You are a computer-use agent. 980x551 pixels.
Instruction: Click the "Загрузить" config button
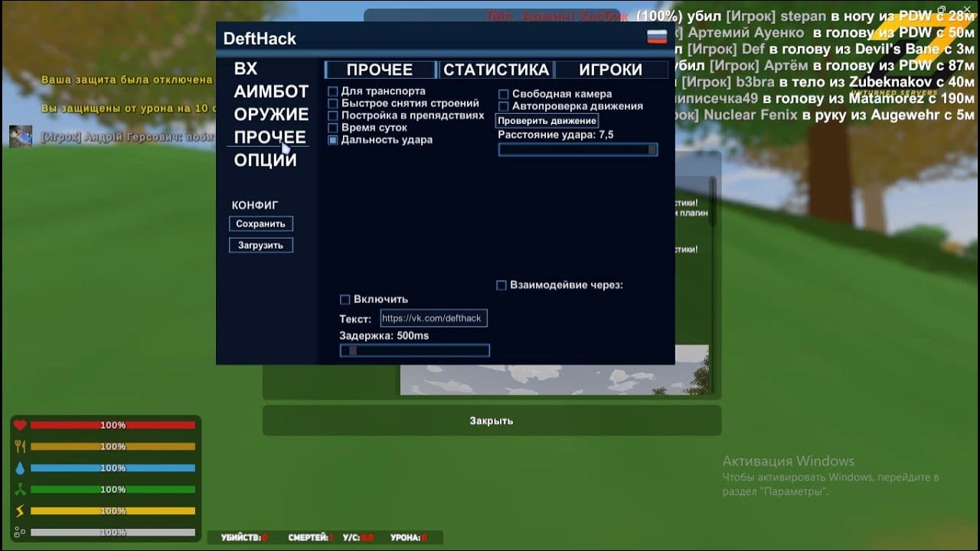coord(260,245)
